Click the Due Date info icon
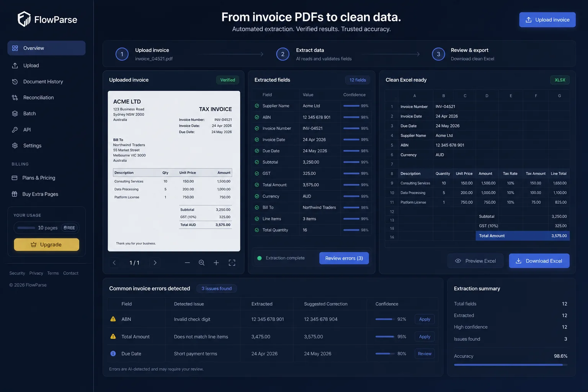This screenshot has height=392, width=588. click(113, 354)
